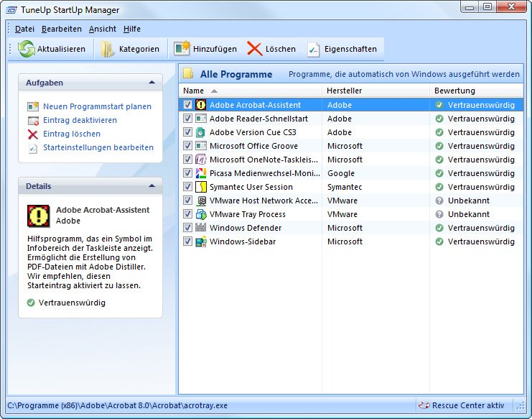Screen dimensions: 532x419
Task: Disable Microsoft Office Groove checkbox
Action: pos(187,146)
